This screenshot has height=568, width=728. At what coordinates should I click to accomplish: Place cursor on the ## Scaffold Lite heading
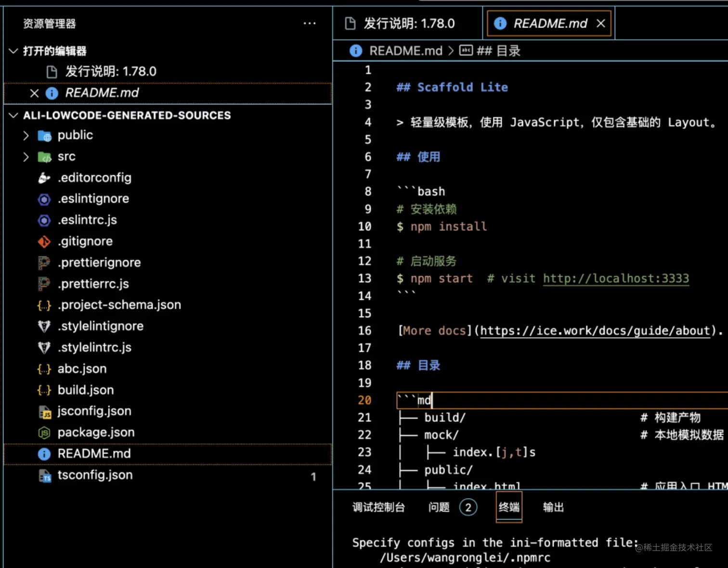tap(452, 87)
